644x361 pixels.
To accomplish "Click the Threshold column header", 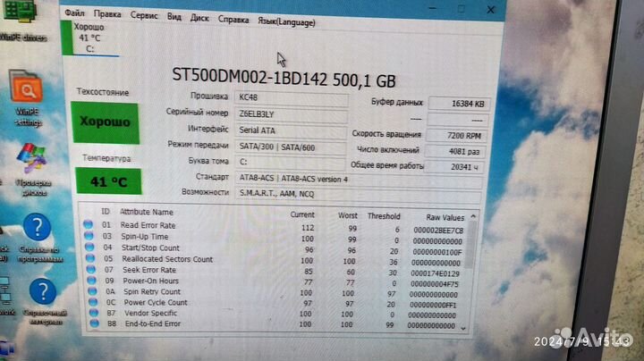I will click(x=384, y=215).
